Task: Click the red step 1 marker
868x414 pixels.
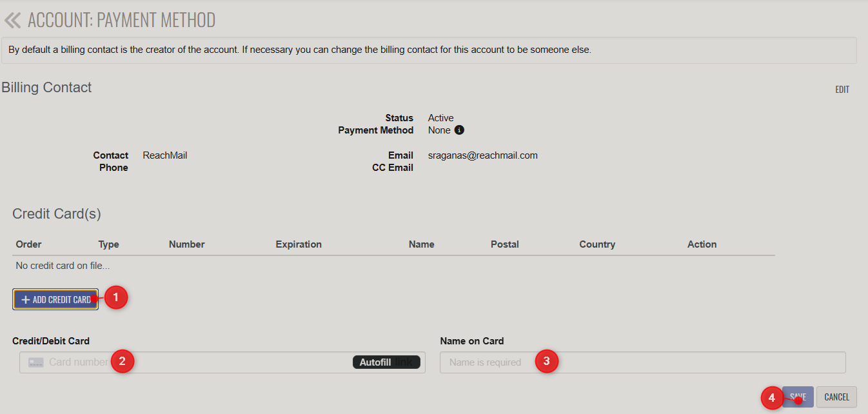Action: pyautogui.click(x=116, y=297)
